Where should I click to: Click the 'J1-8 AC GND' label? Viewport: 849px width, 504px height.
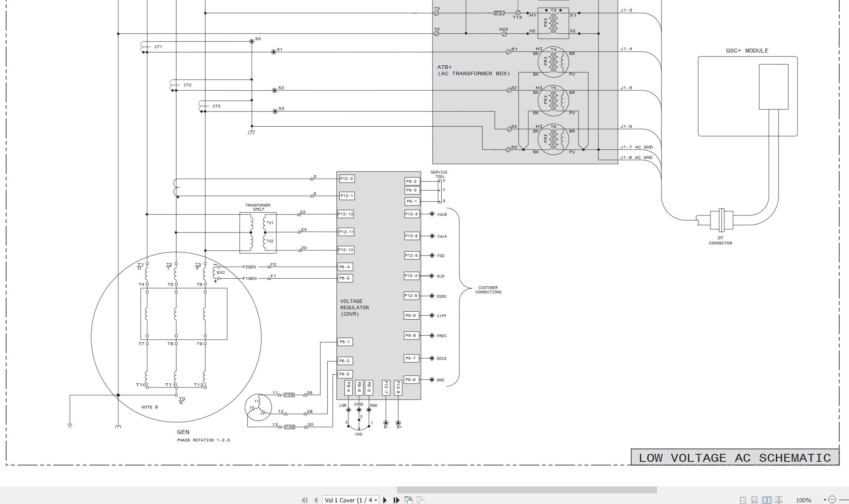pos(636,157)
